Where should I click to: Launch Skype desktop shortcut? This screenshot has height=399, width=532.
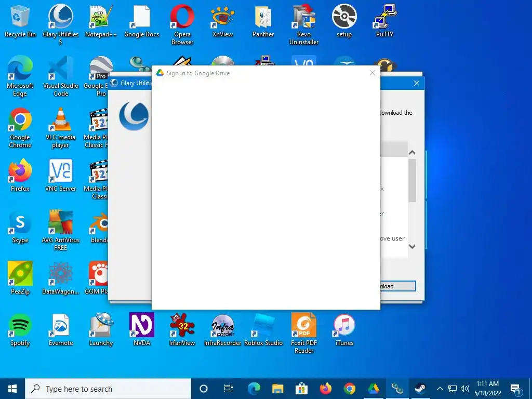point(20,227)
